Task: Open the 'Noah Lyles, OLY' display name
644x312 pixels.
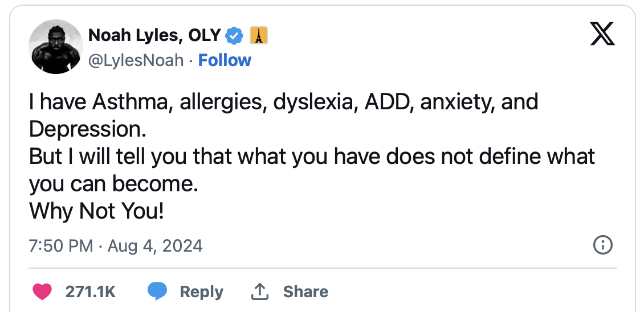Action: pyautogui.click(x=154, y=35)
